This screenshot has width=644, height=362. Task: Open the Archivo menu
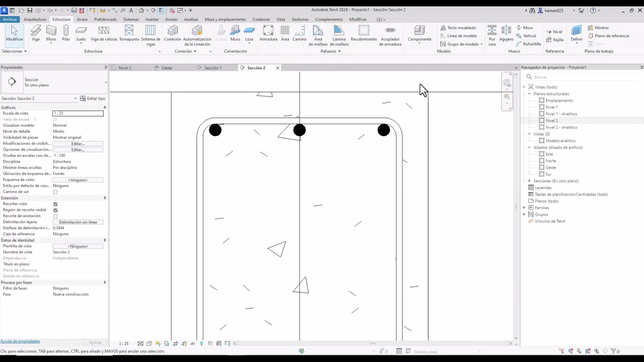click(10, 19)
